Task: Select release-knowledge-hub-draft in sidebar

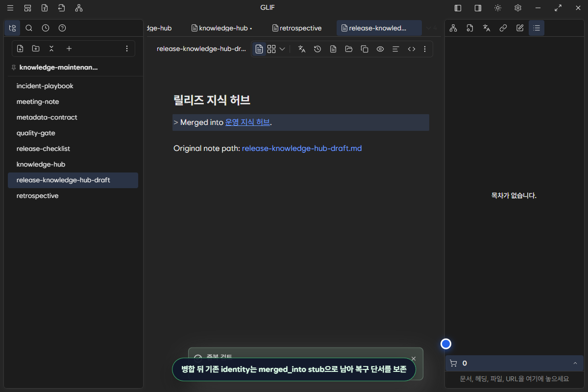Action: pyautogui.click(x=73, y=180)
